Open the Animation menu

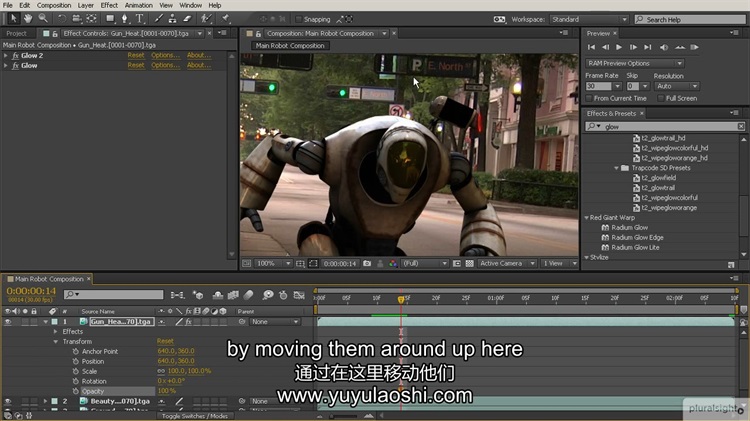(x=138, y=5)
